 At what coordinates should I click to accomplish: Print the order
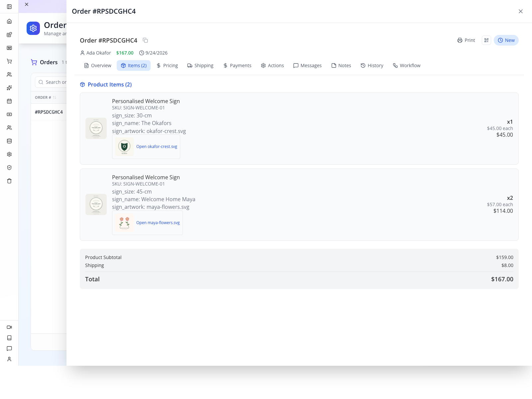pos(466,40)
